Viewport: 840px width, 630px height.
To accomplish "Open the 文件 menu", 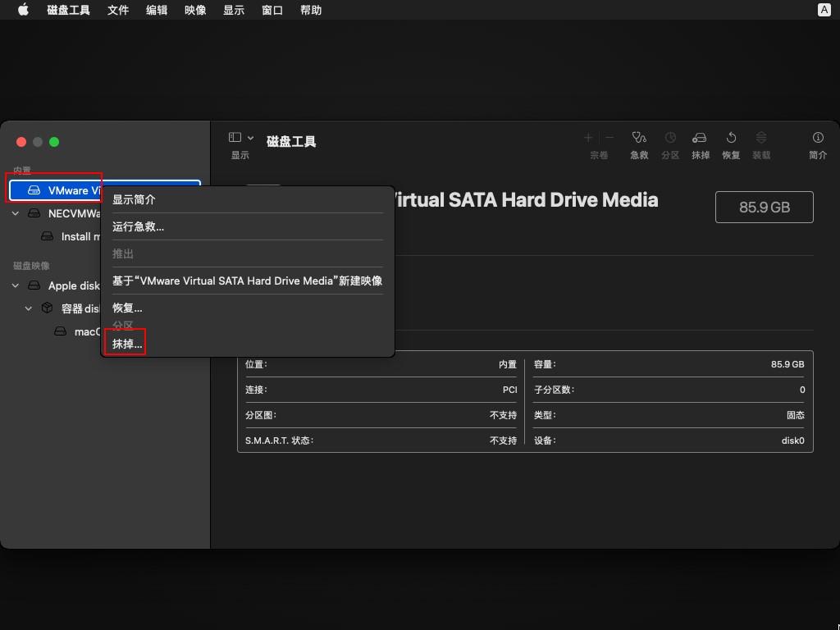I will coord(117,10).
